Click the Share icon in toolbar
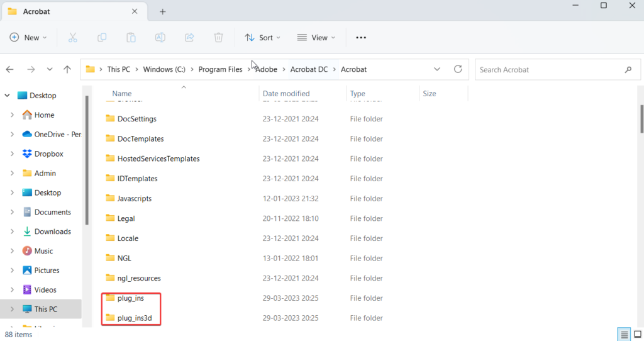Screen dimensions: 644x341 pyautogui.click(x=189, y=38)
